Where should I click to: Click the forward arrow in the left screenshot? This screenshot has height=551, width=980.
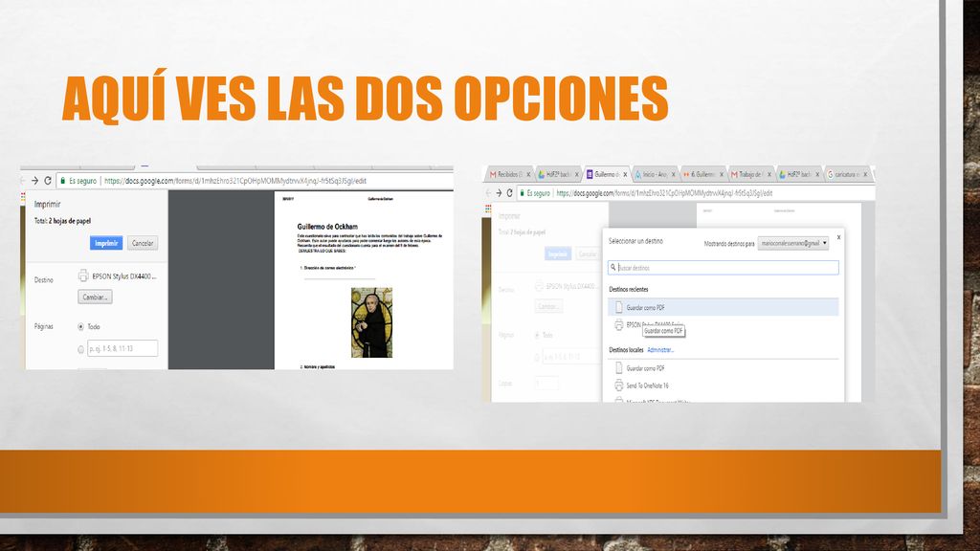35,181
